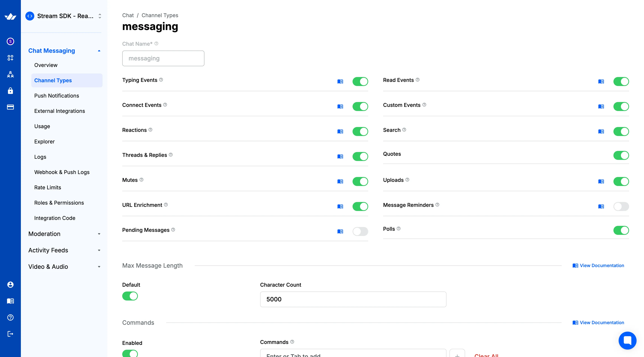Disable the URL Enrichment toggle
644x357 pixels.
pos(360,206)
